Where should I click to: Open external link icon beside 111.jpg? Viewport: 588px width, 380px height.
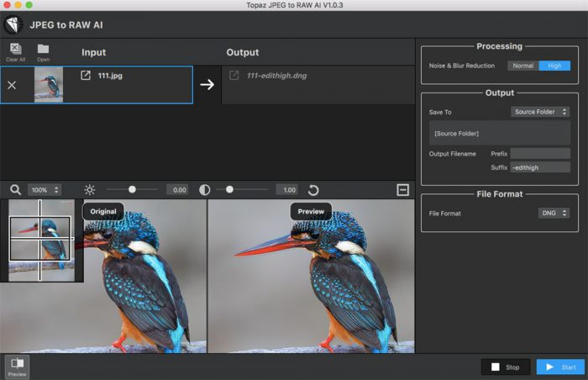(x=86, y=76)
